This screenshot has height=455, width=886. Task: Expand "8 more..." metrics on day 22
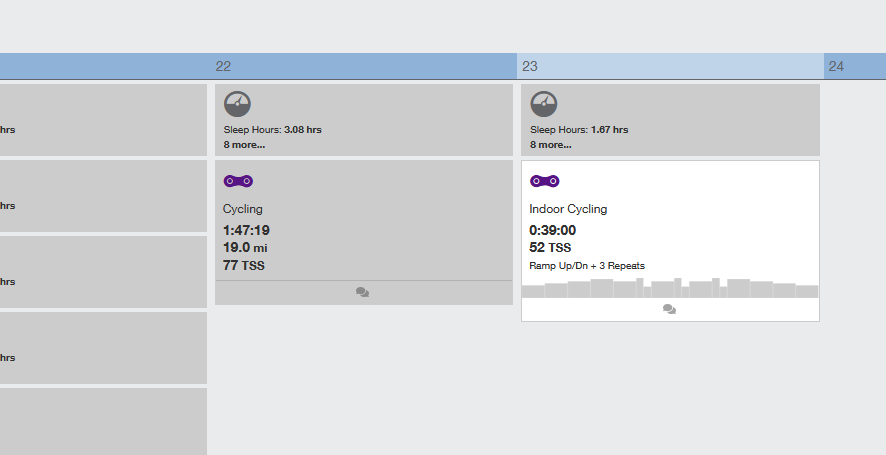pyautogui.click(x=244, y=145)
